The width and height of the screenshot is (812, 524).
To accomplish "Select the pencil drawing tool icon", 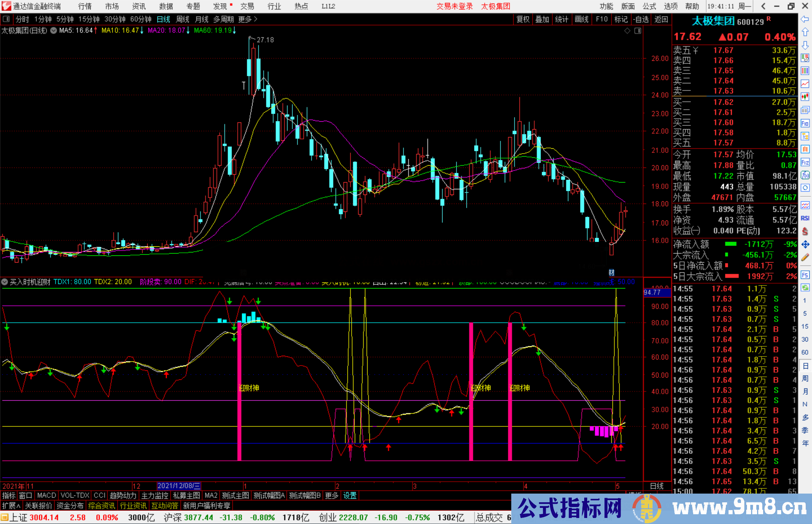I will pos(805,258).
